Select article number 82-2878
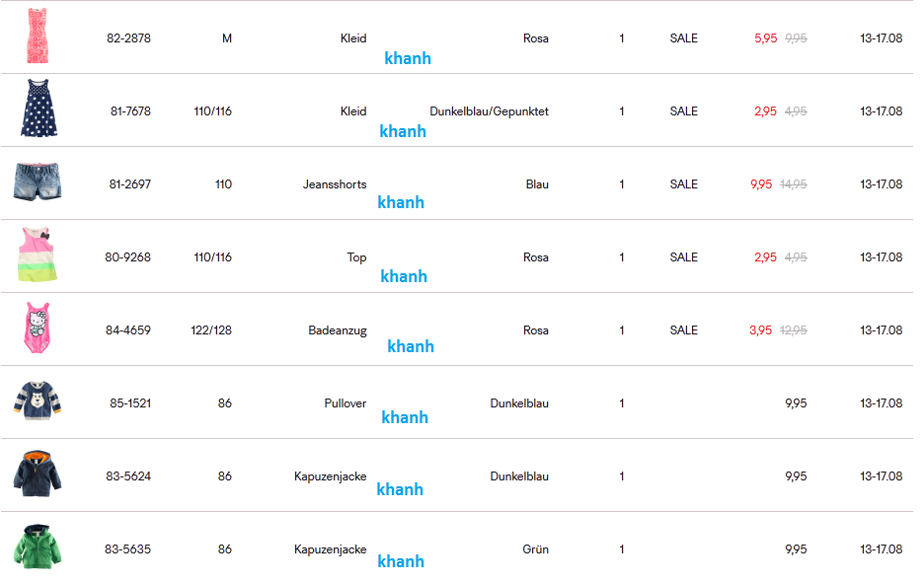This screenshot has height=584, width=924. point(128,38)
